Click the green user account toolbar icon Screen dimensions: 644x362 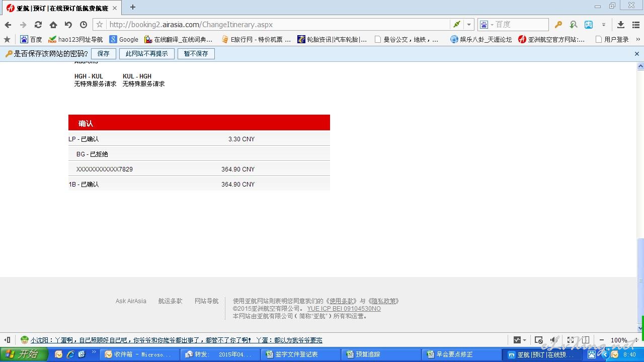pos(574,25)
